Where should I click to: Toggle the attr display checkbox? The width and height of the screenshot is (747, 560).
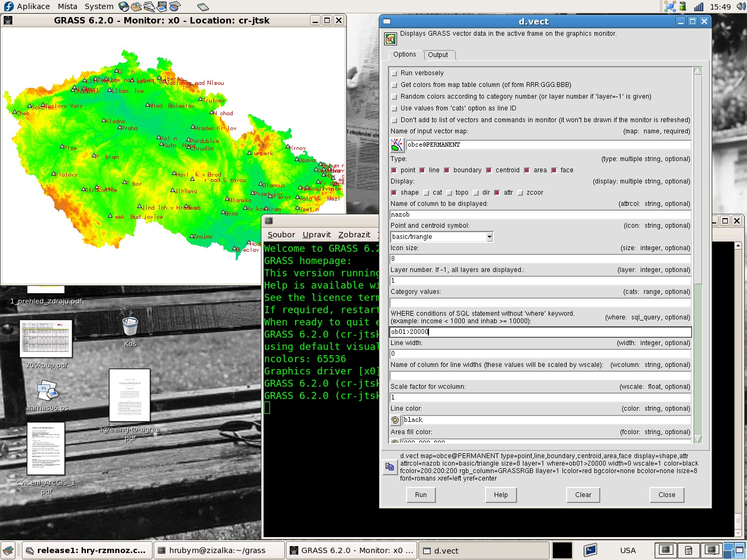pyautogui.click(x=497, y=193)
